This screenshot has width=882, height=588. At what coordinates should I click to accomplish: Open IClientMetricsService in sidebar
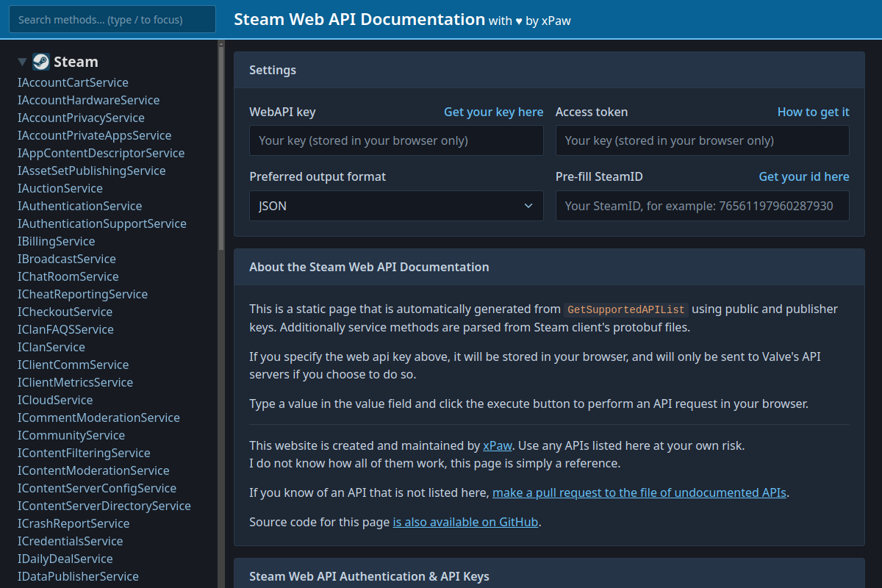pyautogui.click(x=75, y=382)
